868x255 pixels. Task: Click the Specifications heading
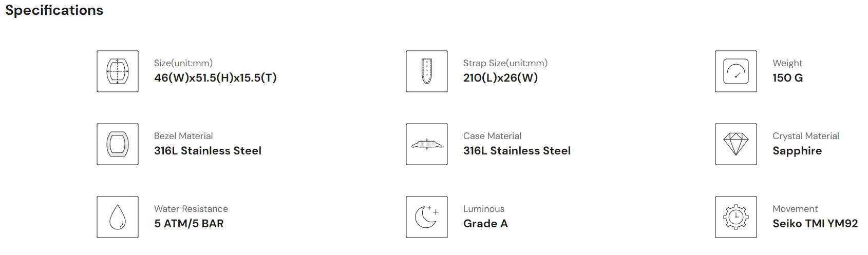[x=54, y=10]
